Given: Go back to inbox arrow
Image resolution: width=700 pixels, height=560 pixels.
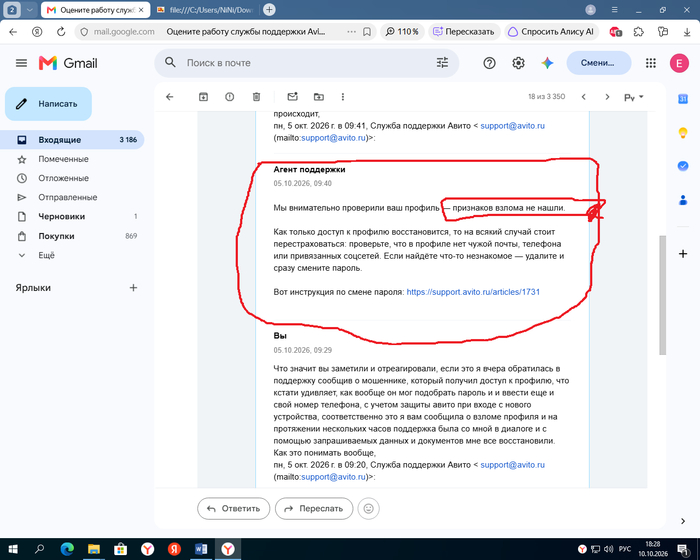Looking at the screenshot, I should (170, 97).
